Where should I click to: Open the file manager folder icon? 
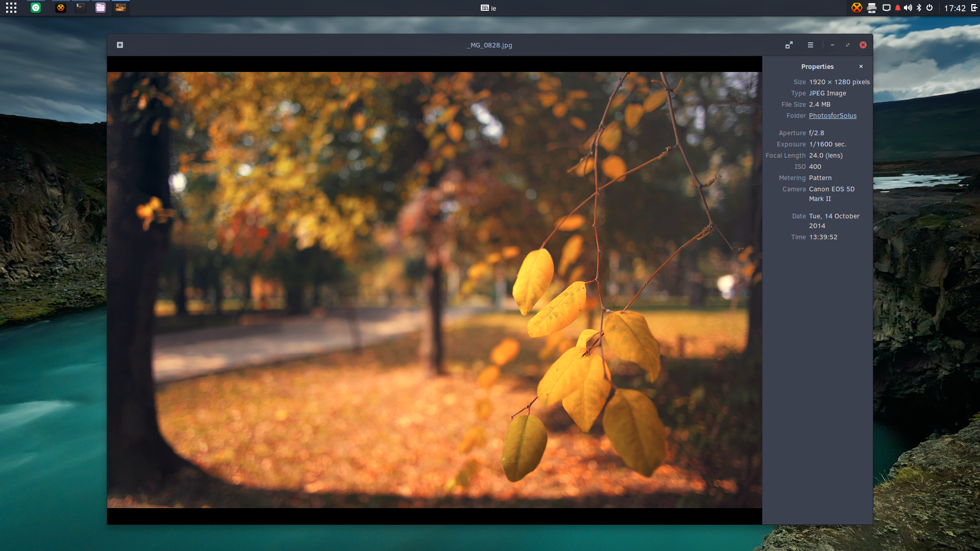101,8
